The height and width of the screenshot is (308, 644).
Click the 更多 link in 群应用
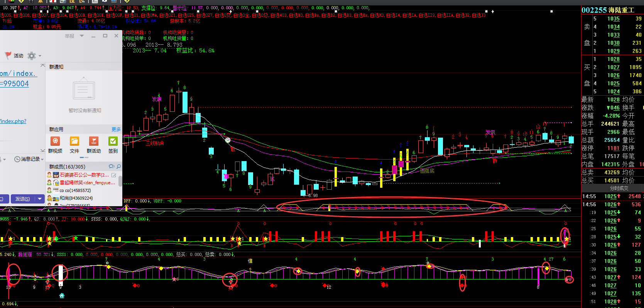pos(116,129)
